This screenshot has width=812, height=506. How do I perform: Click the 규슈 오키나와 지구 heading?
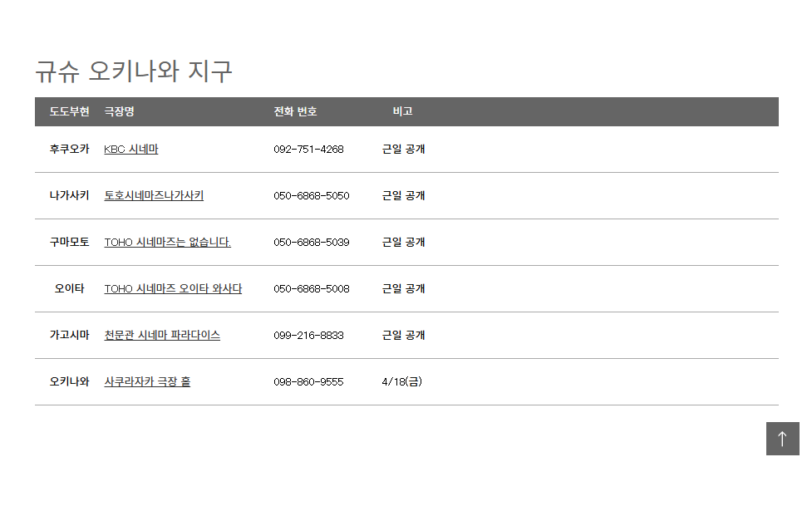pos(134,71)
